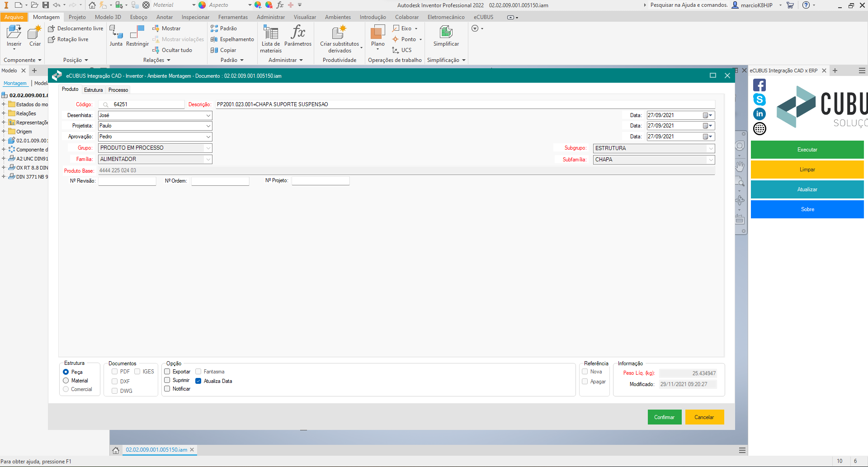
Task: Enable the Exportar checkbox
Action: tap(167, 372)
